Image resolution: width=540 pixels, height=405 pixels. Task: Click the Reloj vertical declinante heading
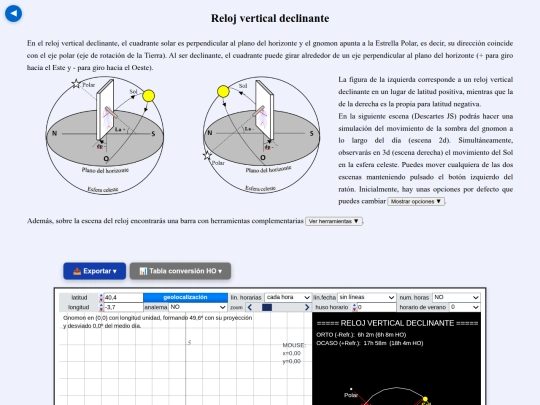[270, 18]
